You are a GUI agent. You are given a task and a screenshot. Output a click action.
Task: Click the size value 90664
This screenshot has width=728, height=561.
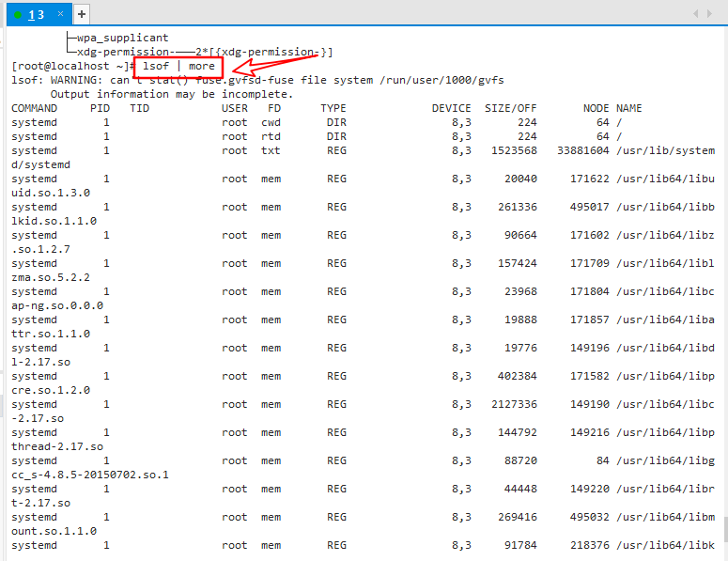coord(520,235)
